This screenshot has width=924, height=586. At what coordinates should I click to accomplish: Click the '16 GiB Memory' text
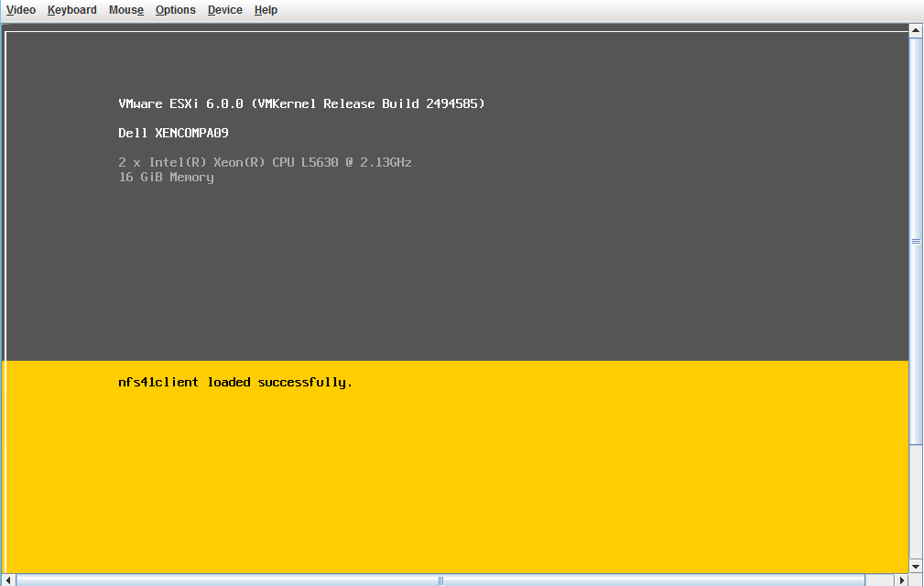[166, 178]
